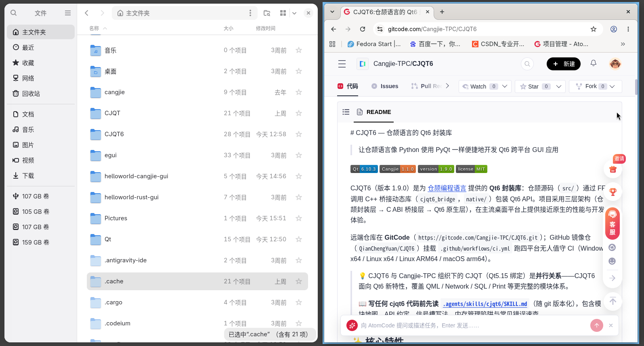Star the helloworld-cangjie-gui folder
The image size is (644, 346).
[299, 176]
